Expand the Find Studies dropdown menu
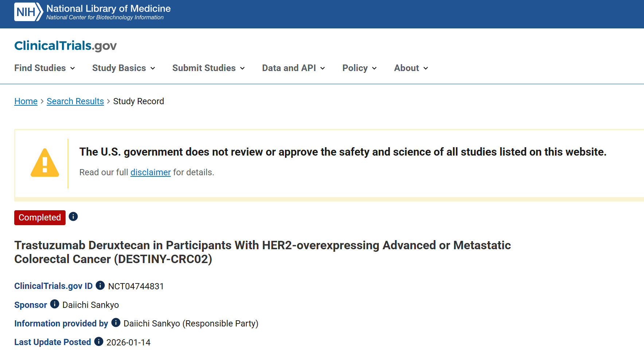This screenshot has width=644, height=364. tap(44, 68)
